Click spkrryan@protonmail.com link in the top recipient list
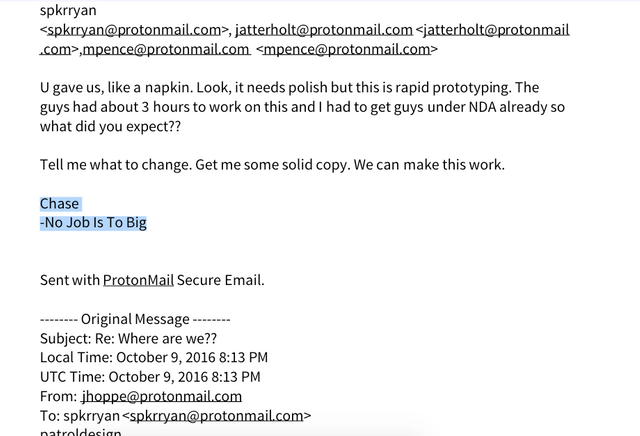Image resolution: width=640 pixels, height=436 pixels. (134, 30)
